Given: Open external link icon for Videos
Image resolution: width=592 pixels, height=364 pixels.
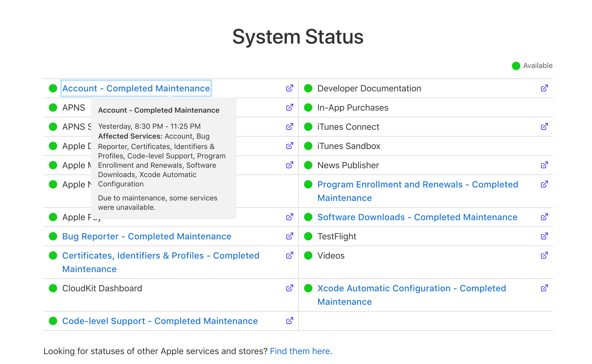Looking at the screenshot, I should tap(544, 255).
